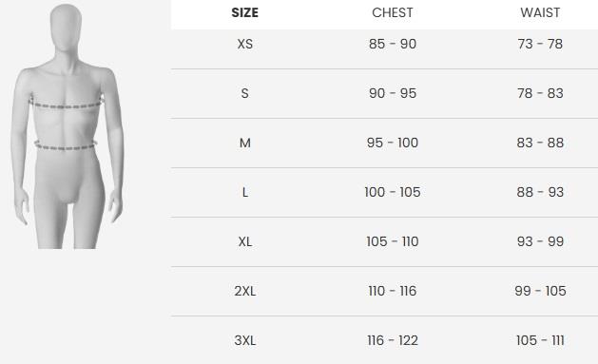Choose the L size label

pyautogui.click(x=245, y=192)
